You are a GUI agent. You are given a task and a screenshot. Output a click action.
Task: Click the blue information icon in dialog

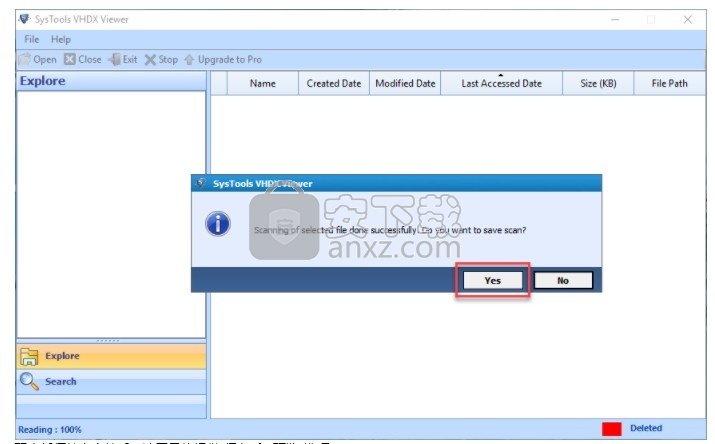coord(218,224)
